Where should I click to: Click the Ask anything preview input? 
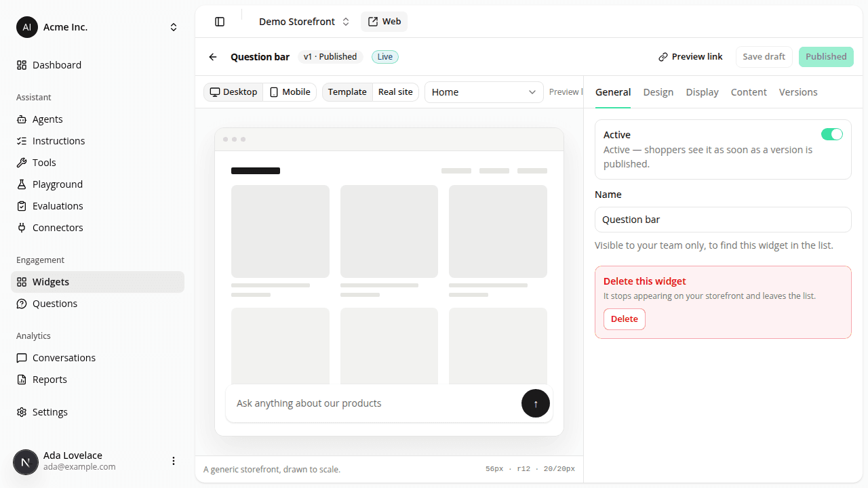373,403
